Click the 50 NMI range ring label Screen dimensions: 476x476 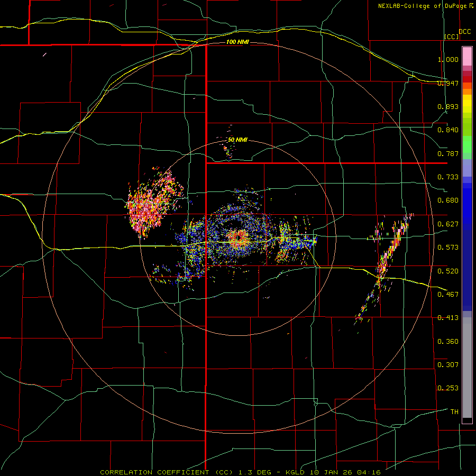(x=237, y=140)
